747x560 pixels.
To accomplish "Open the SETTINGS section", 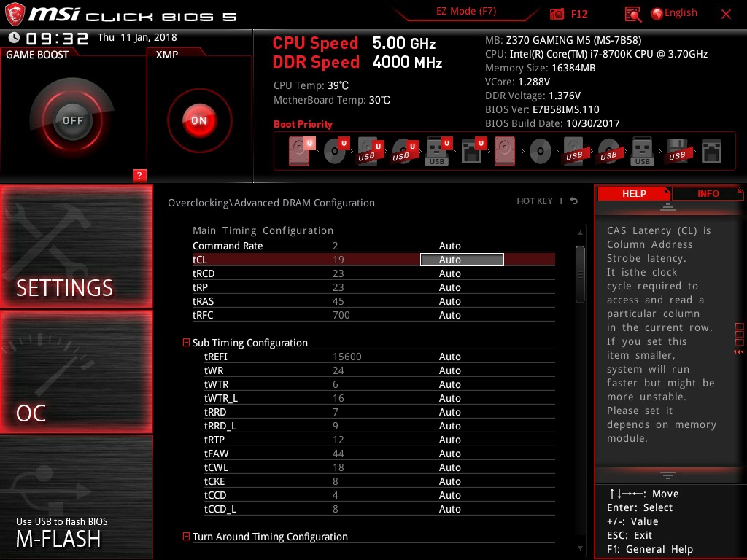I will tap(76, 246).
